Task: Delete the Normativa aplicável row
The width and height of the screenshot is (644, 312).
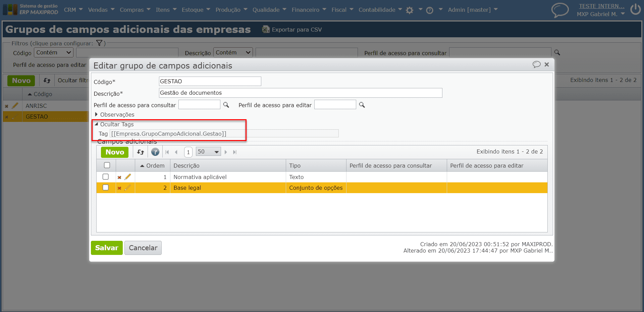Action: 119,177
